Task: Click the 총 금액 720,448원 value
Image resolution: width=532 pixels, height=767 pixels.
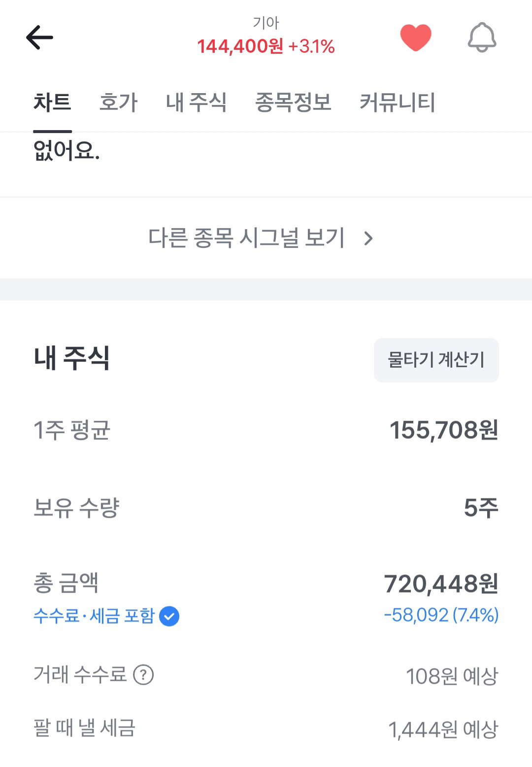Action: tap(441, 584)
